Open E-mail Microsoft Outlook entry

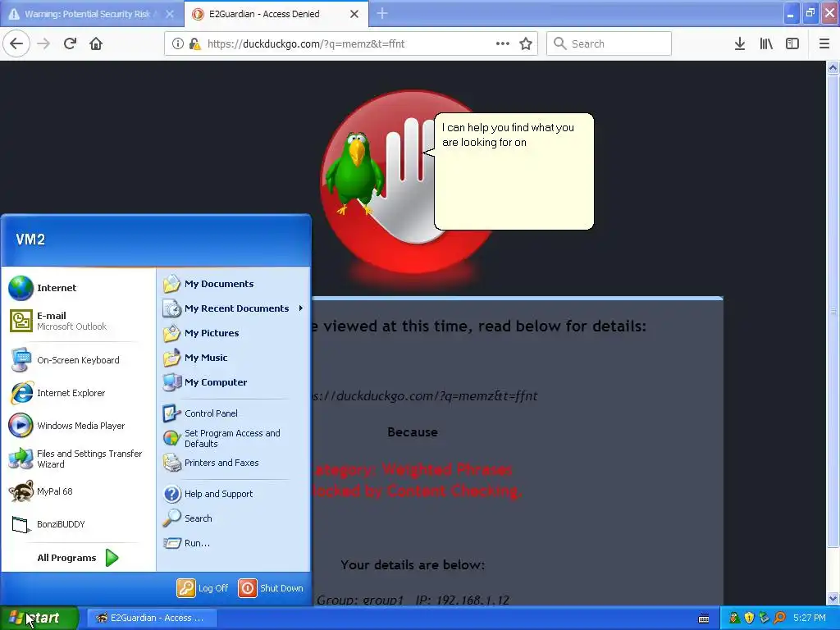(78, 321)
